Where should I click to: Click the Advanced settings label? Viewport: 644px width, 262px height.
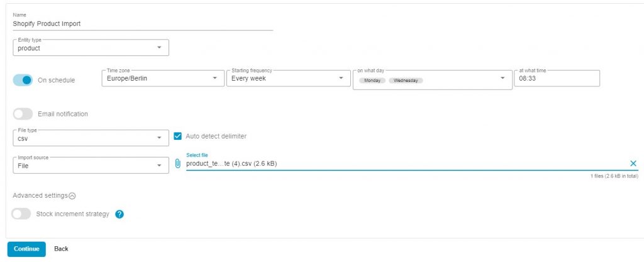(40, 195)
